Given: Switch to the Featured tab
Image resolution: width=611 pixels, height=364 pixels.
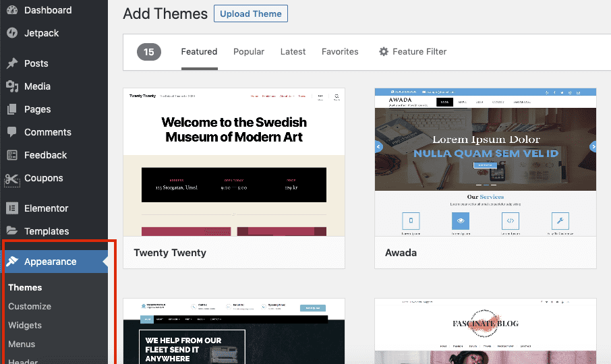Looking at the screenshot, I should point(199,52).
